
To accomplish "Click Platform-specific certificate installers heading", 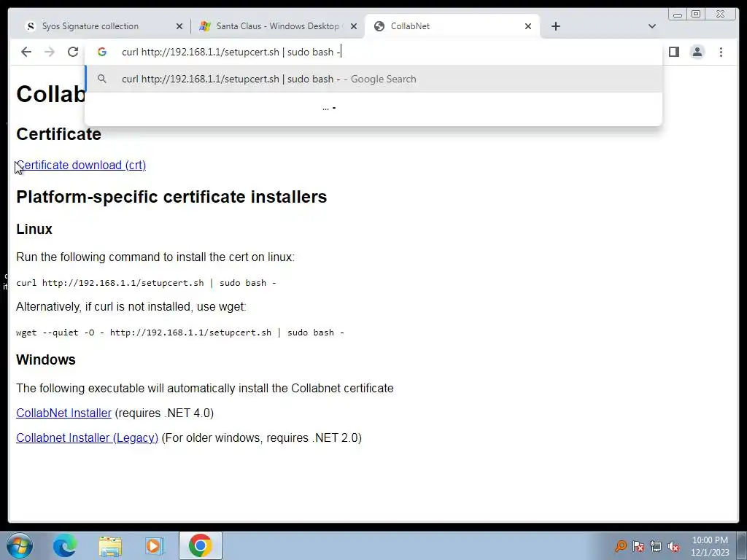I will (171, 197).
